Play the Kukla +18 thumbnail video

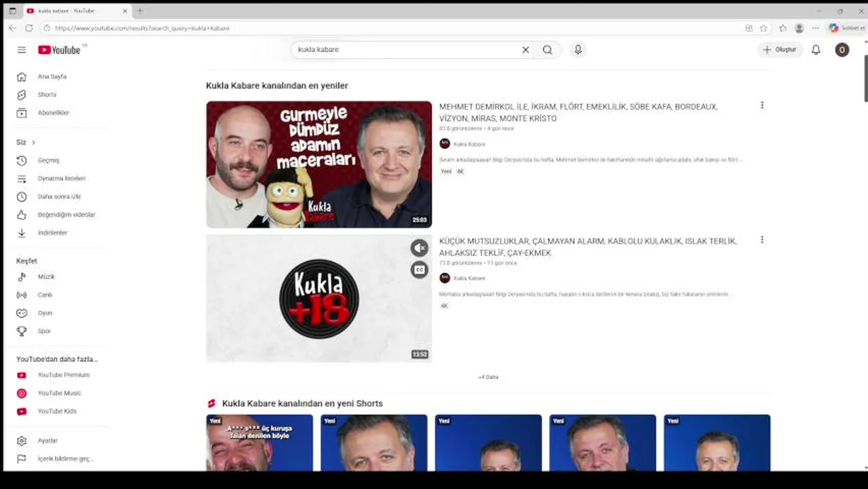pos(319,298)
